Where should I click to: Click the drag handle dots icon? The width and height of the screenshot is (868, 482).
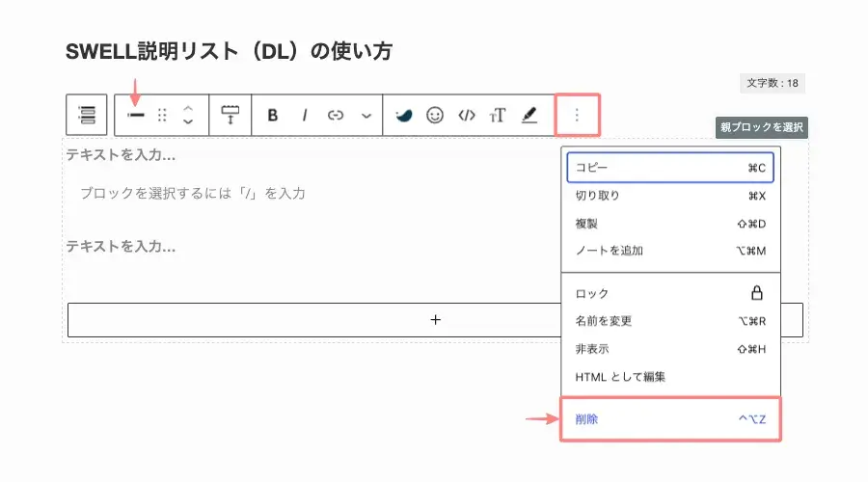pos(162,115)
